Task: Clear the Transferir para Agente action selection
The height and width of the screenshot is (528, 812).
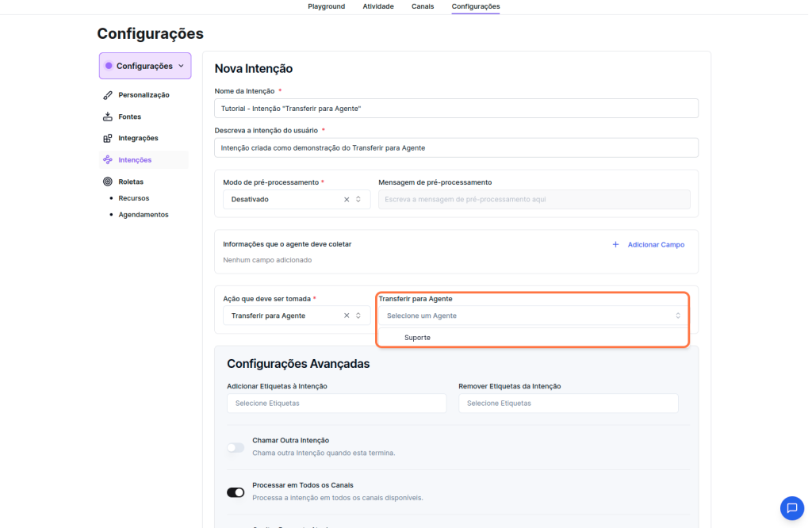Action: point(347,316)
